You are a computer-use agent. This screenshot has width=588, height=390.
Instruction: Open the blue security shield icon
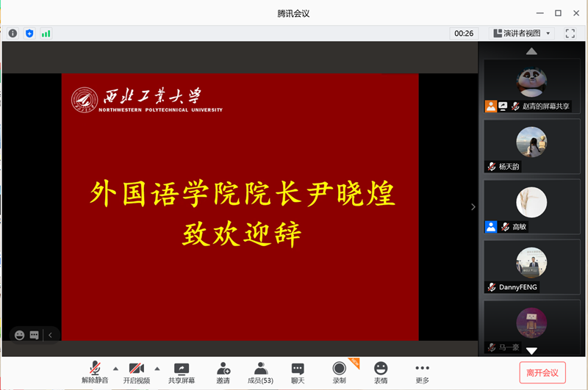click(29, 33)
